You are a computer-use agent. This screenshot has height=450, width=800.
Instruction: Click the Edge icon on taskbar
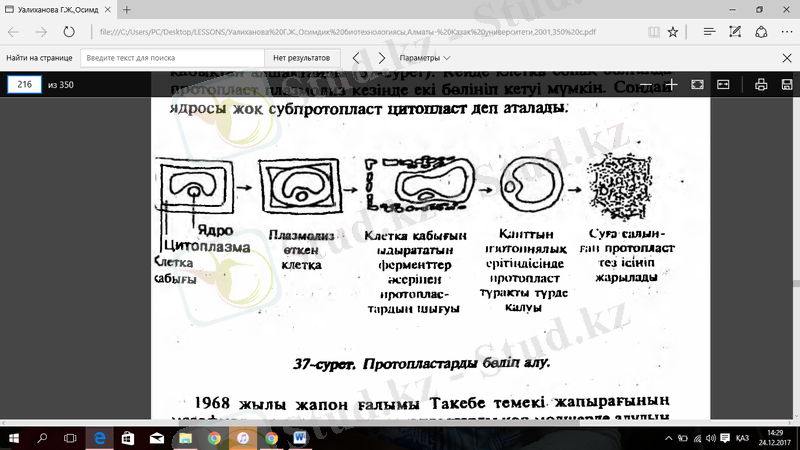[x=99, y=438]
